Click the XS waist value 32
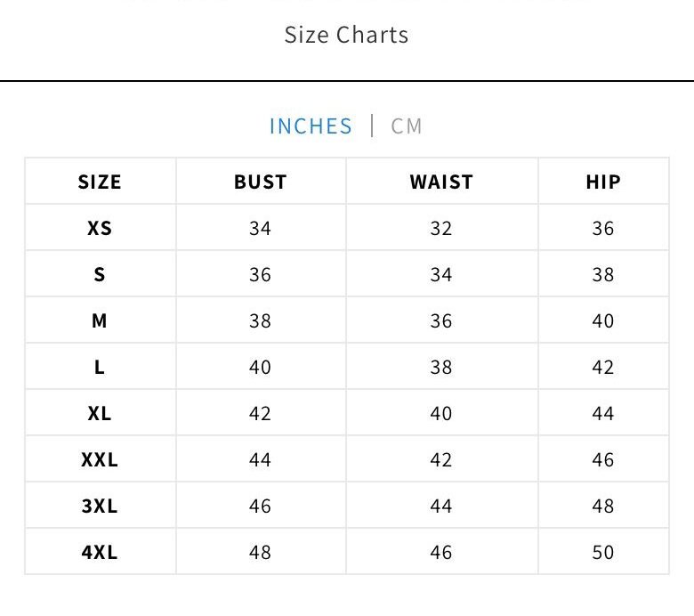Viewport: 694px width, 616px height. point(441,229)
